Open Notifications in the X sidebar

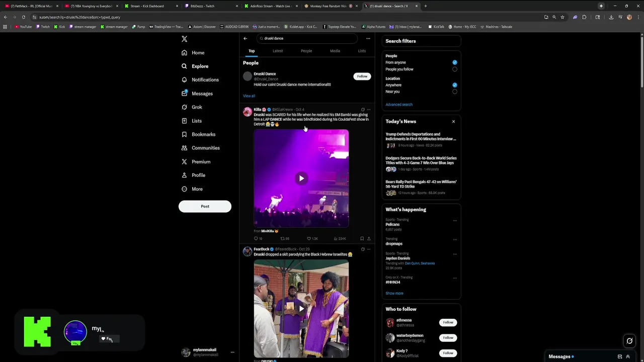(x=200, y=80)
